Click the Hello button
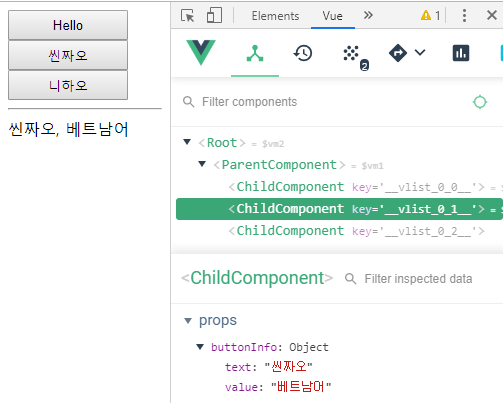 click(x=68, y=25)
